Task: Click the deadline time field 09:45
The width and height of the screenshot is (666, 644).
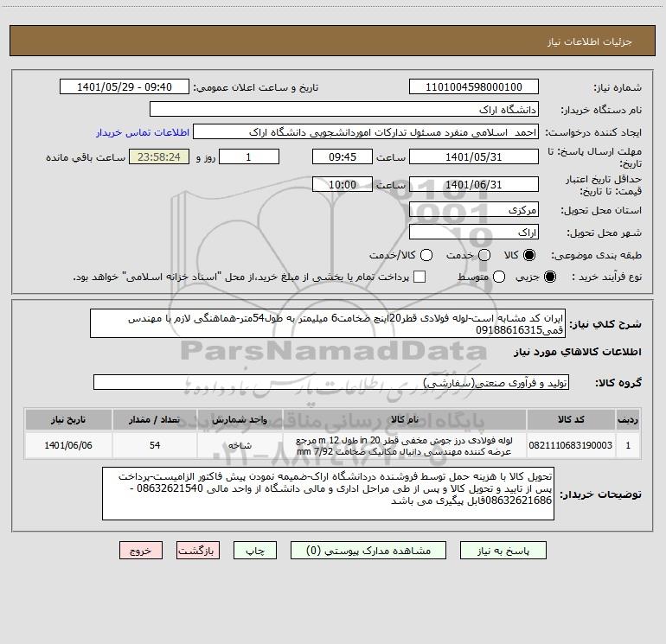Action: point(343,157)
